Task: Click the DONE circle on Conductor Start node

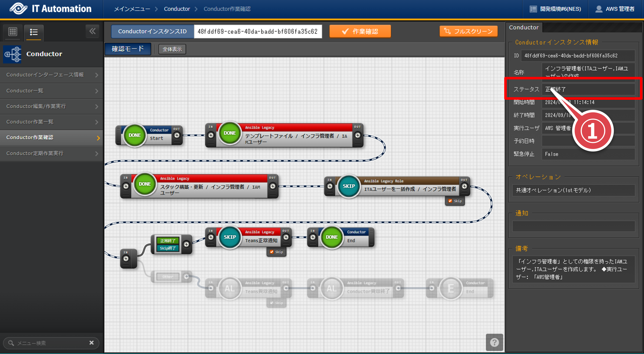Action: tap(135, 135)
